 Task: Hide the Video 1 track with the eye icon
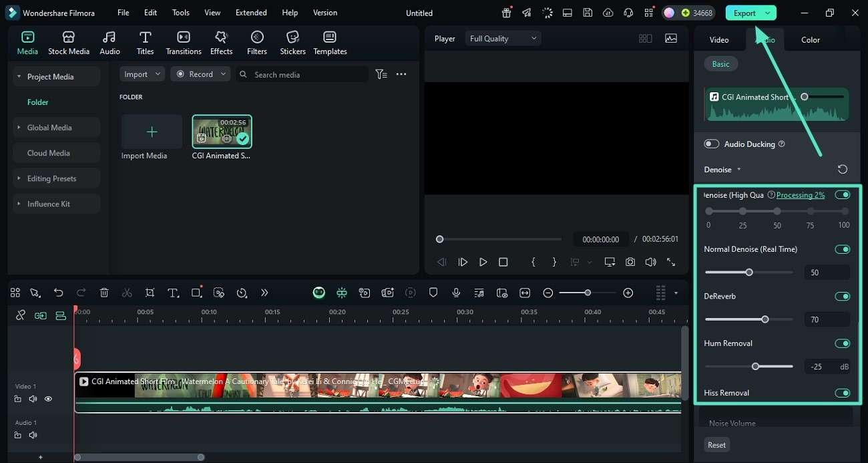pyautogui.click(x=48, y=399)
